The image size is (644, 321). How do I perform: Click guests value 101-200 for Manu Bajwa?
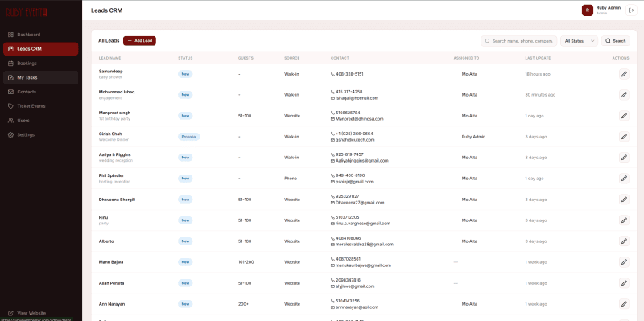point(246,262)
